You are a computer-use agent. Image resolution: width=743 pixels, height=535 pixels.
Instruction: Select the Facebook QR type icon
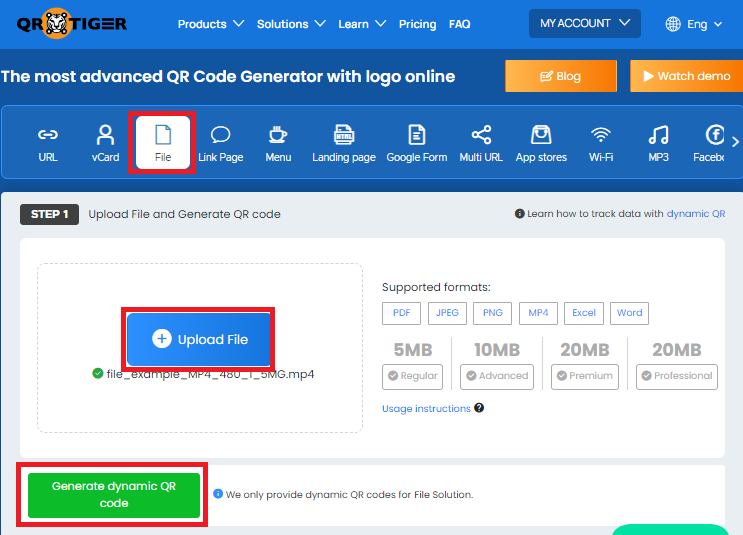click(x=715, y=135)
